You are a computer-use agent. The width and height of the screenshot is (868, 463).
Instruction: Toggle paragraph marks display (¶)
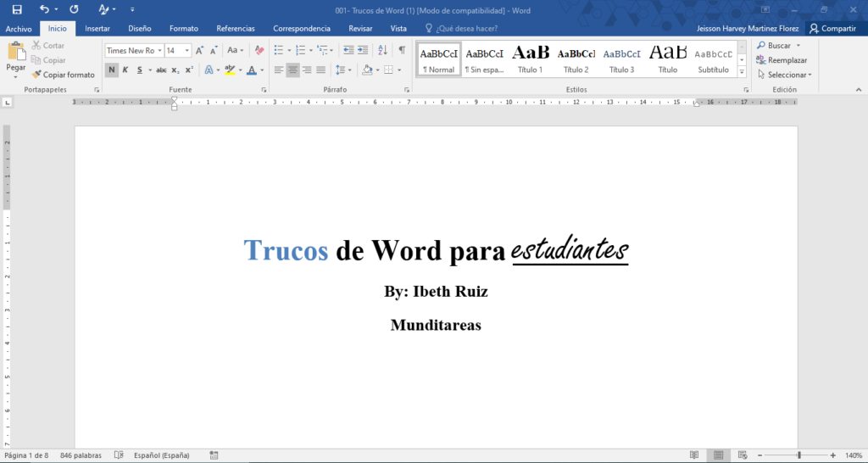[402, 51]
